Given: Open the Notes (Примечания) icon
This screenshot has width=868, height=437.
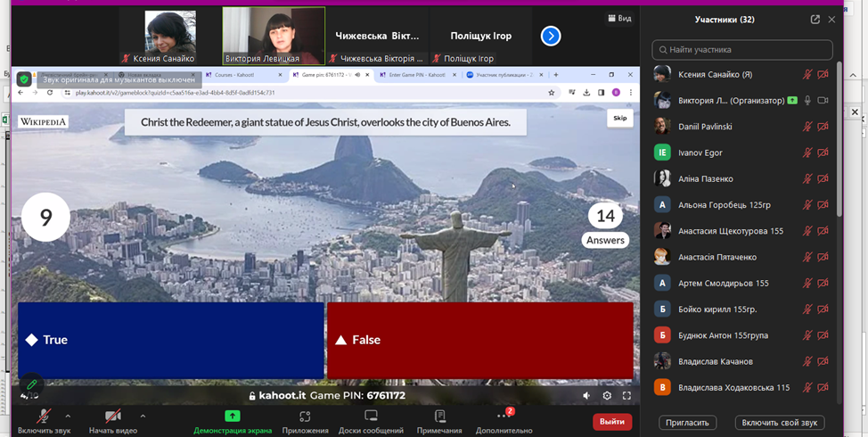Looking at the screenshot, I should 439,416.
